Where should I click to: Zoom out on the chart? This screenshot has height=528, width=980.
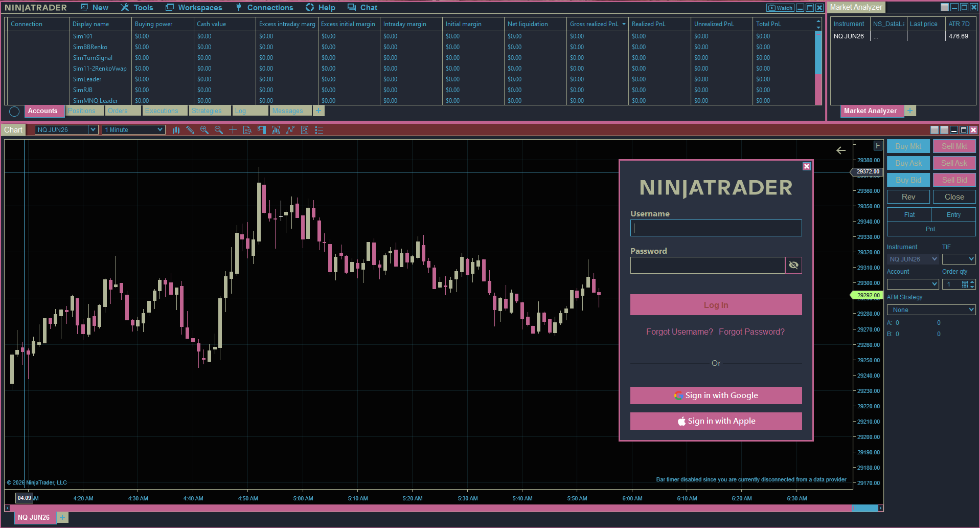[x=219, y=130]
